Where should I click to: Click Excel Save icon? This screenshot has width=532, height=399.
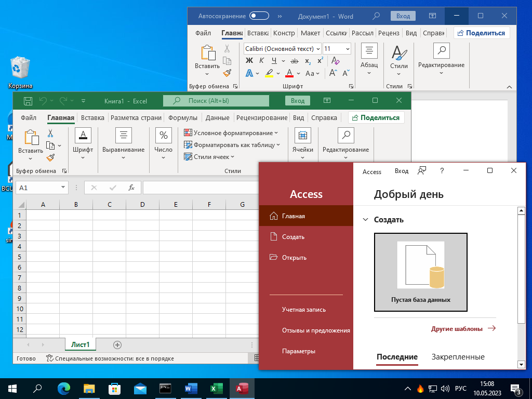(28, 101)
